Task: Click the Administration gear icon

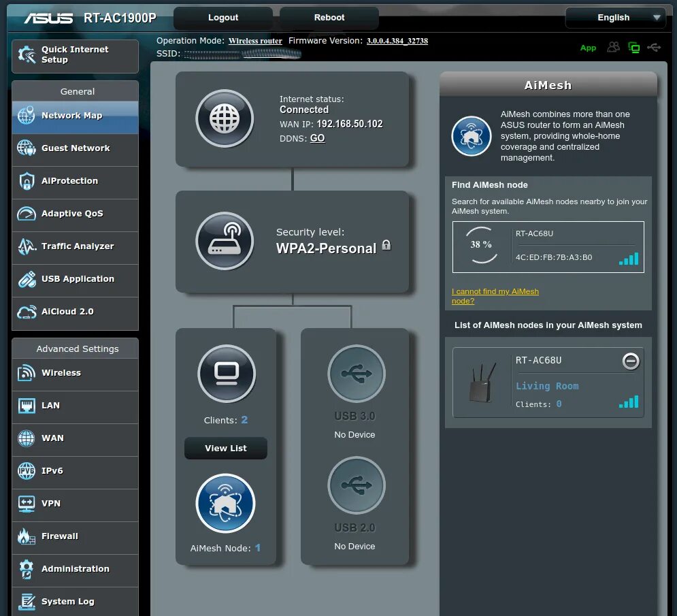Action: (27, 569)
